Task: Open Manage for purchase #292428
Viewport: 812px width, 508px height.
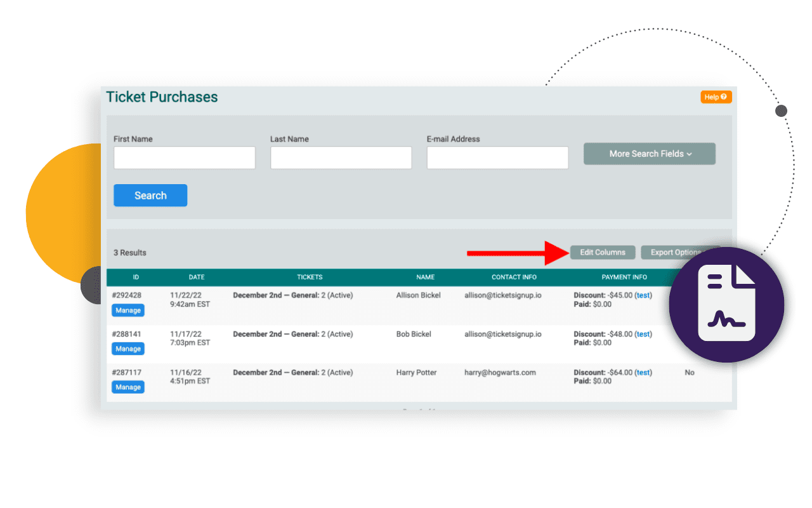Action: pyautogui.click(x=128, y=310)
